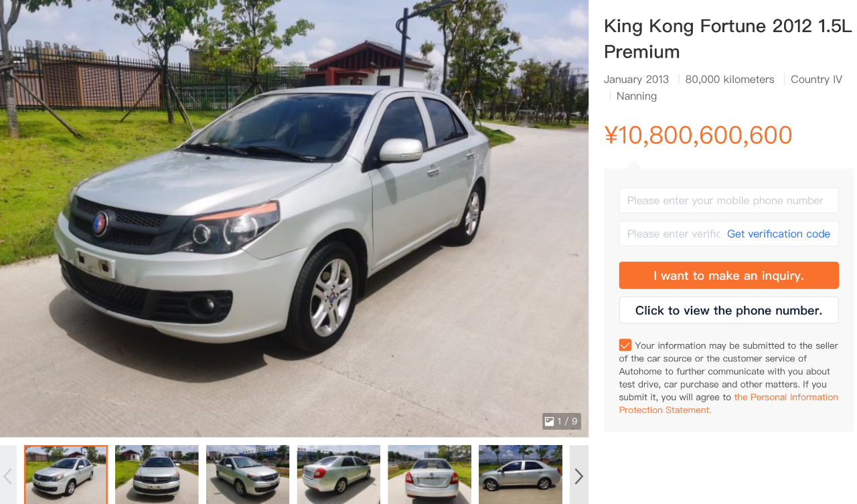Select the first front-left view thumbnail
This screenshot has height=504, width=857.
pos(66,475)
